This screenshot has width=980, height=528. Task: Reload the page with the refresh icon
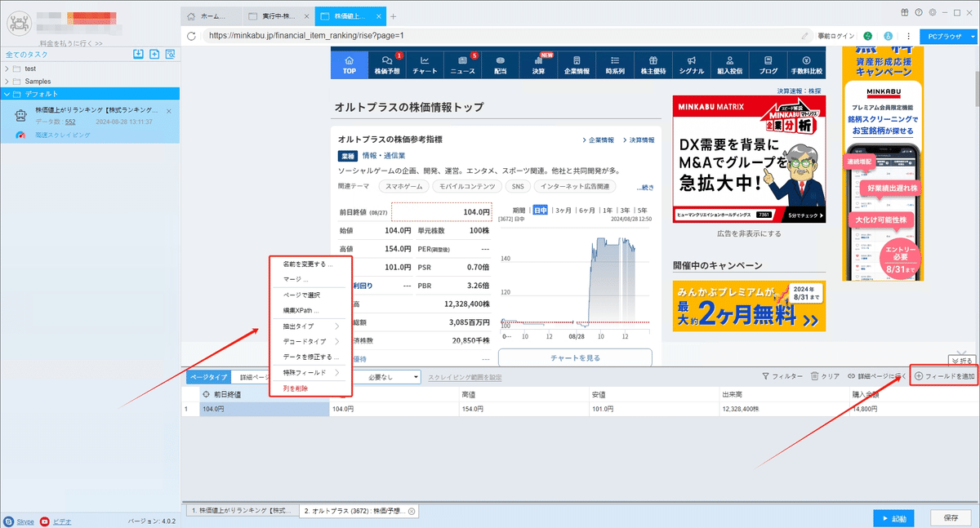191,36
